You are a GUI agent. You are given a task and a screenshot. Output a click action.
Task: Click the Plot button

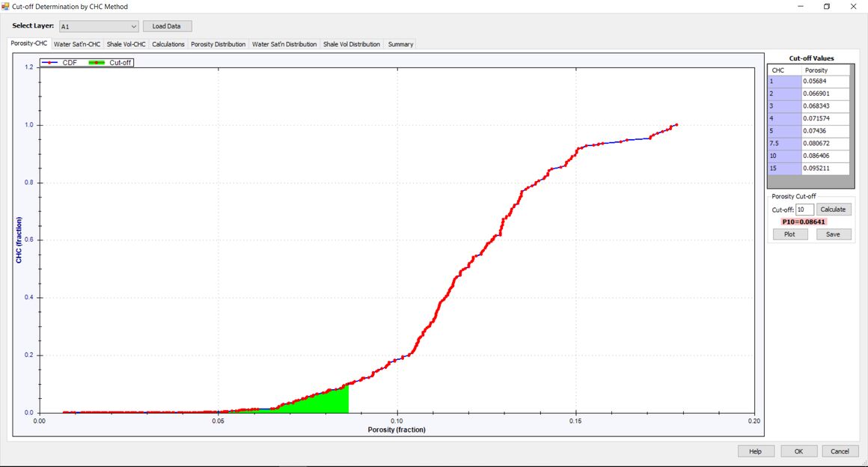tap(789, 234)
